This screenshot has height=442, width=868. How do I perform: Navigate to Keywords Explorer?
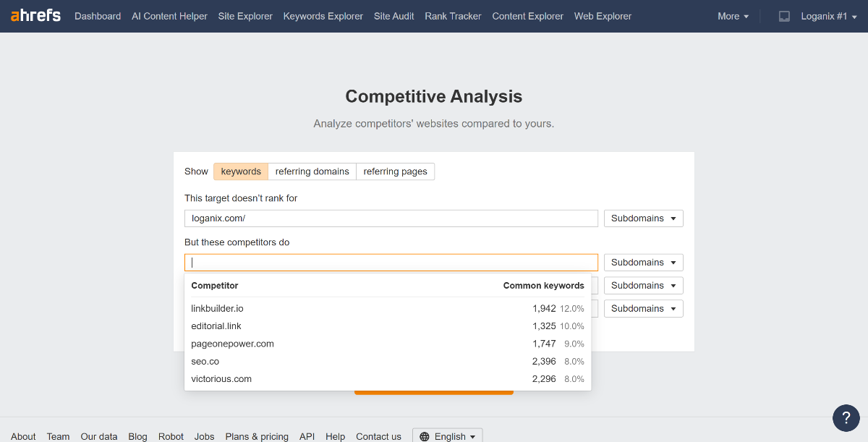click(x=323, y=16)
